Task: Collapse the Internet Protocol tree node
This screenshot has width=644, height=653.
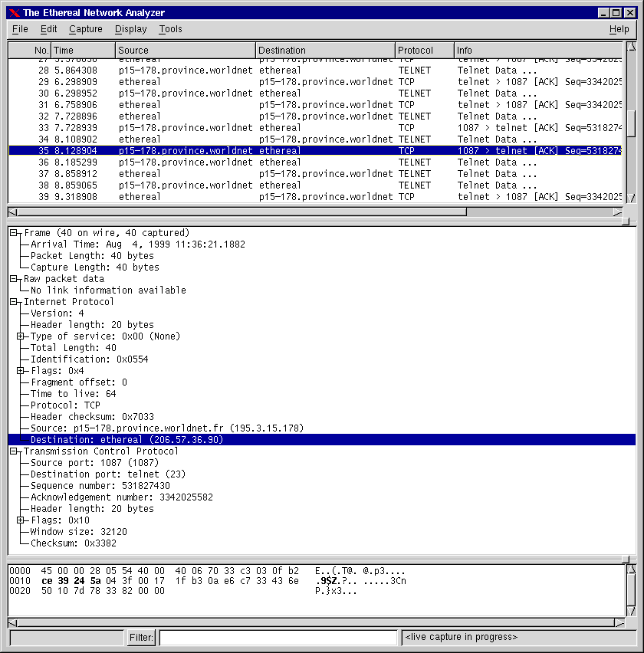Action: pos(14,302)
